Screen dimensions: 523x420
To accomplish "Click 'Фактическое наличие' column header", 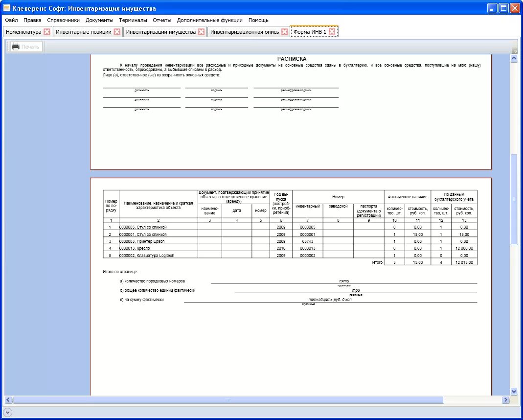I will pos(407,197).
